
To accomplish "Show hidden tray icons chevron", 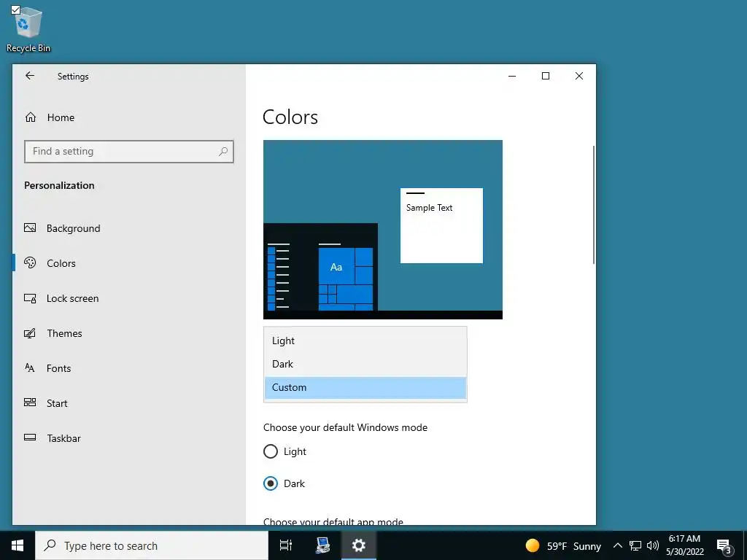I will (x=617, y=545).
